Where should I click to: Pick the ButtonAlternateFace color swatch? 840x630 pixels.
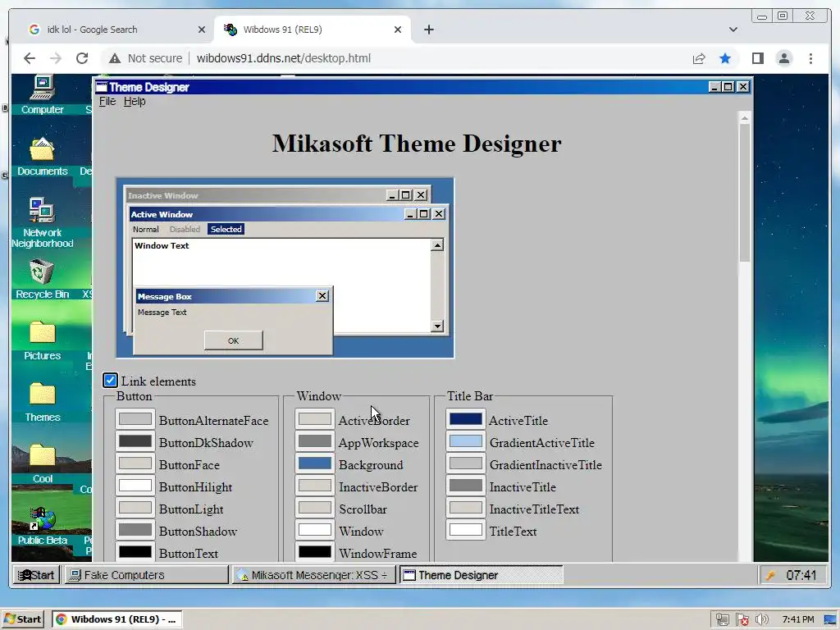[135, 419]
